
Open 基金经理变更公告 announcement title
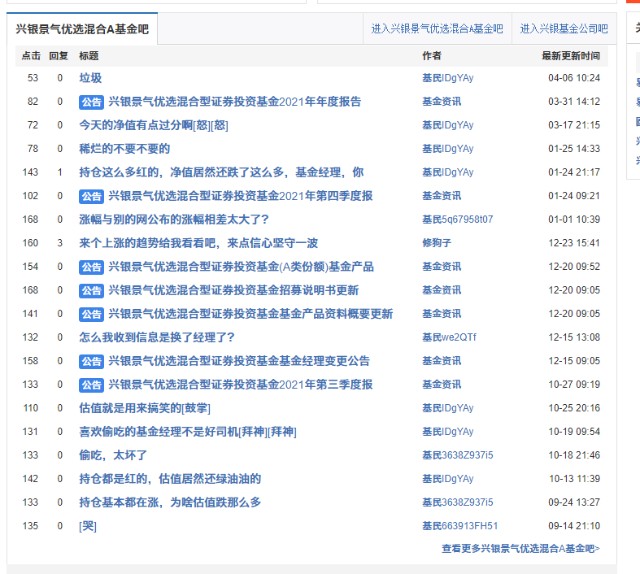pos(239,361)
